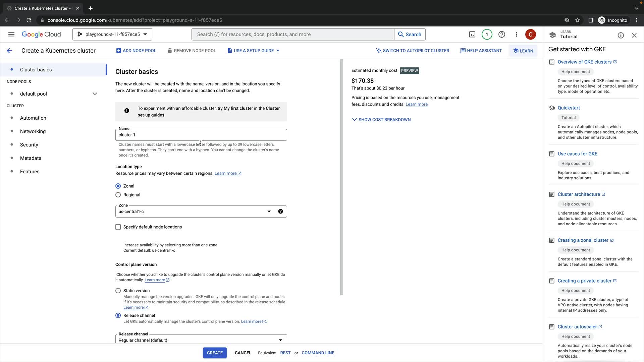Image resolution: width=644 pixels, height=362 pixels.
Task: Click the Zone help question icon
Action: [280, 212]
